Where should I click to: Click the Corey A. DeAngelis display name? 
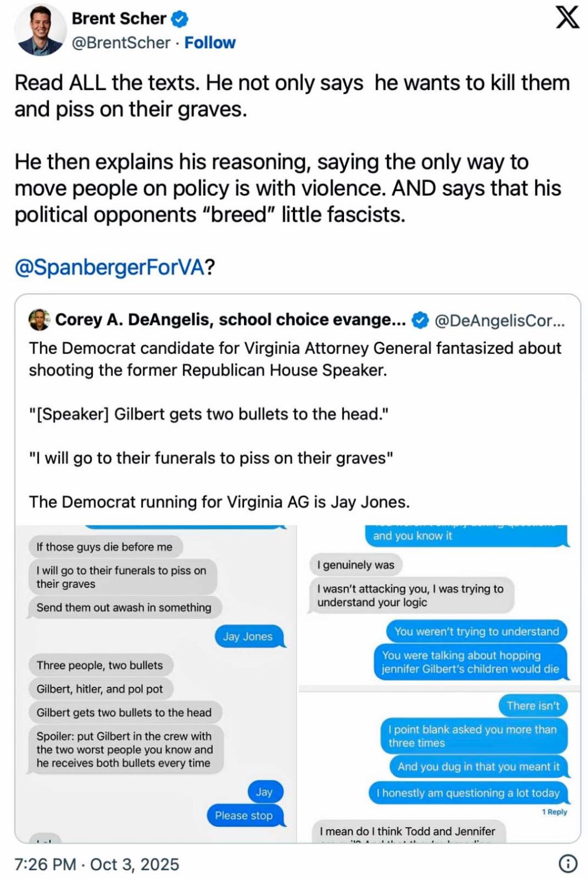(x=230, y=320)
